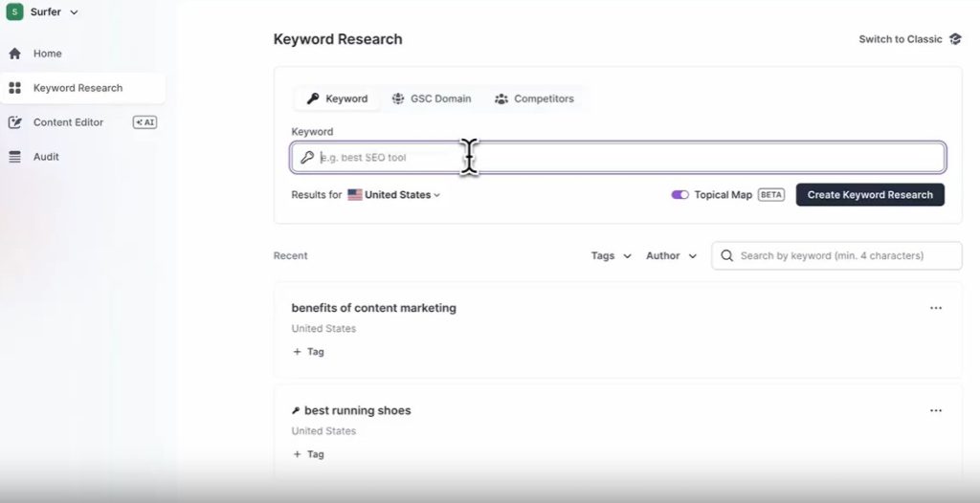Switch to the Keyword tab

337,98
